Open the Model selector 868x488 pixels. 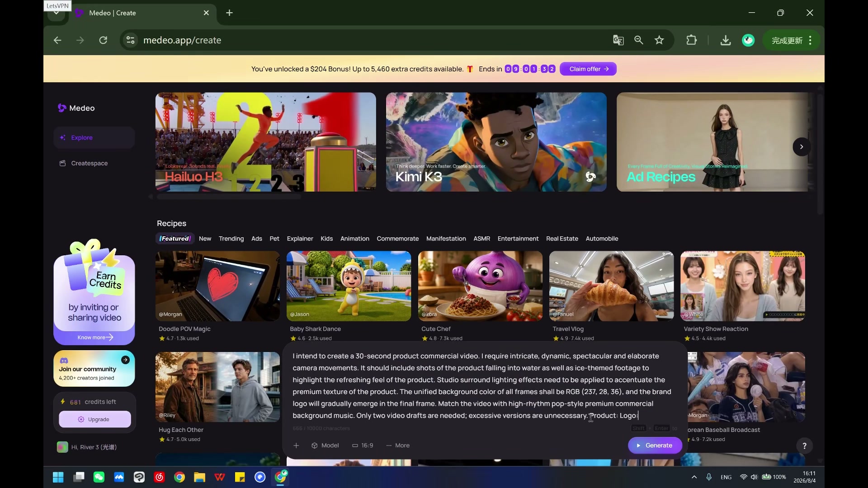click(325, 446)
